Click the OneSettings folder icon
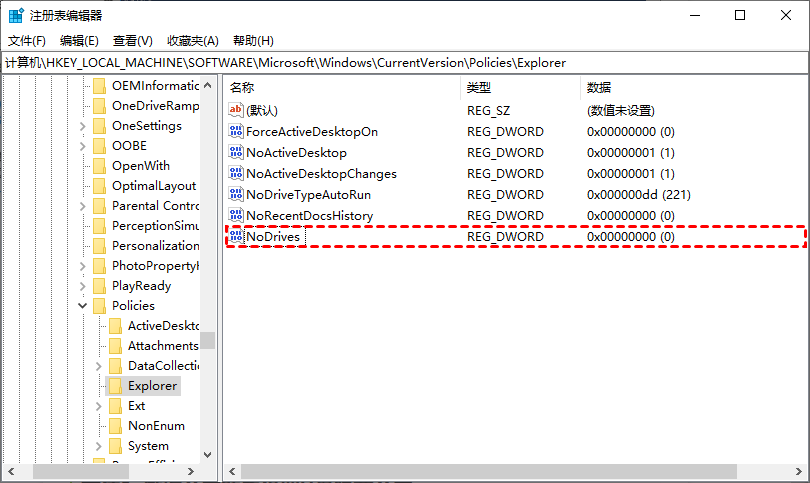810x483 pixels. [x=99, y=126]
